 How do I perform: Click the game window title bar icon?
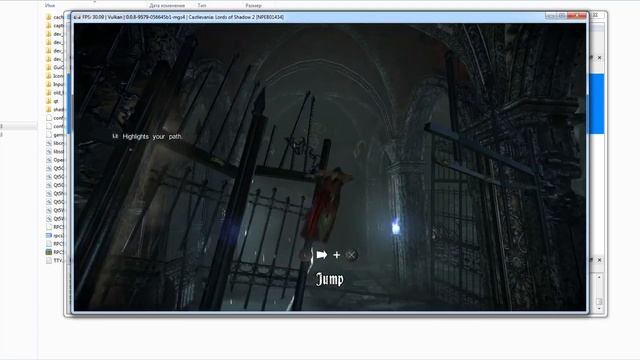77,17
